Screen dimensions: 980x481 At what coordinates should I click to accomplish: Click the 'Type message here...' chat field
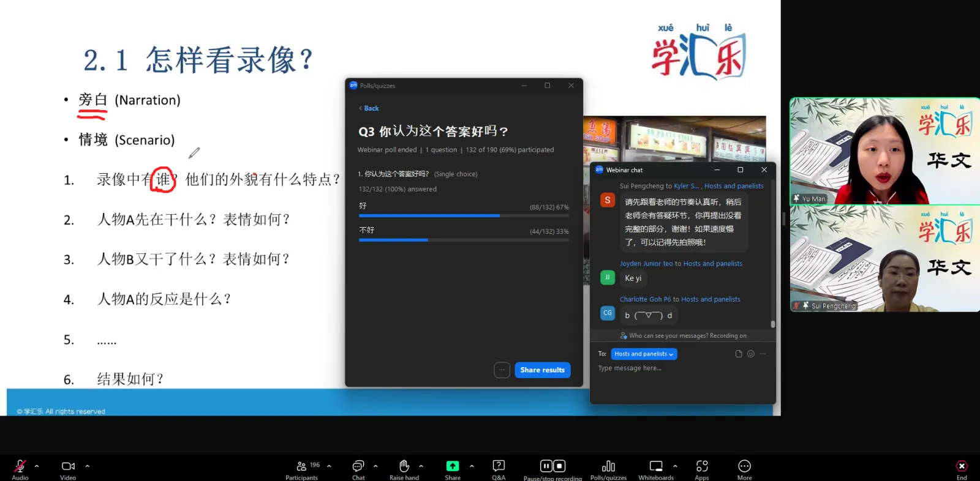coord(682,368)
